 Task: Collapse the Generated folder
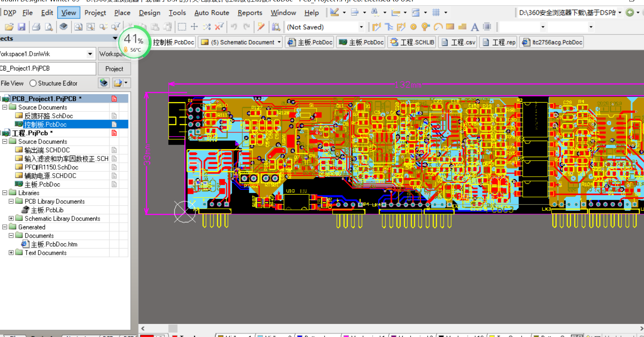pos(5,227)
